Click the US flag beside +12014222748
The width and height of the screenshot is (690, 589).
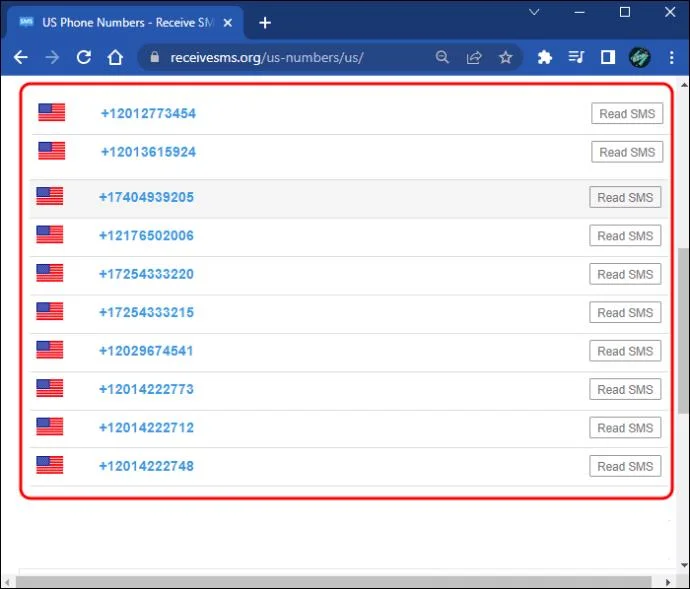coord(50,465)
